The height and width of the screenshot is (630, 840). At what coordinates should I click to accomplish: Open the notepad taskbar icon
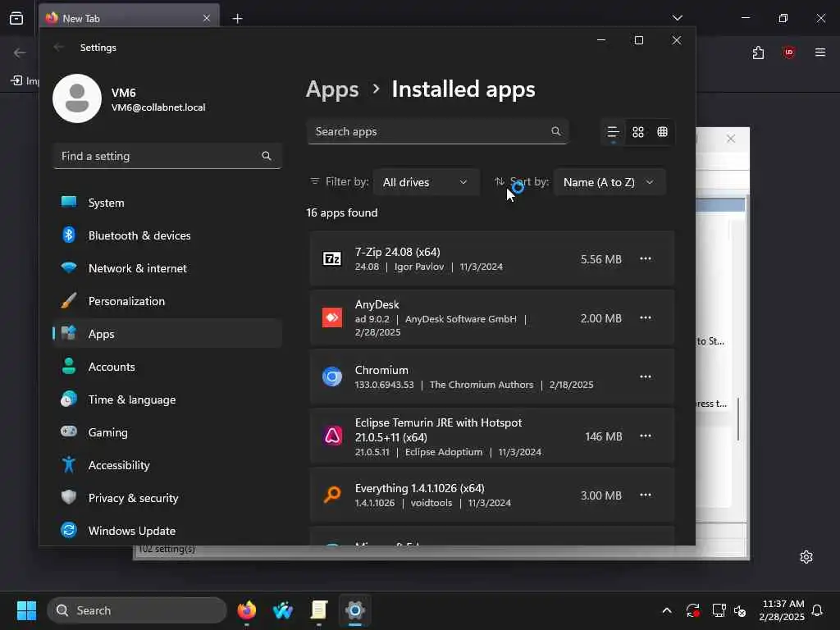319,610
